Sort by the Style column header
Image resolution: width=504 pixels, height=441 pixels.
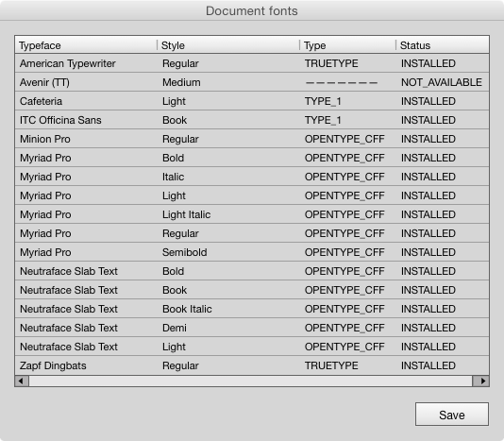tap(228, 45)
